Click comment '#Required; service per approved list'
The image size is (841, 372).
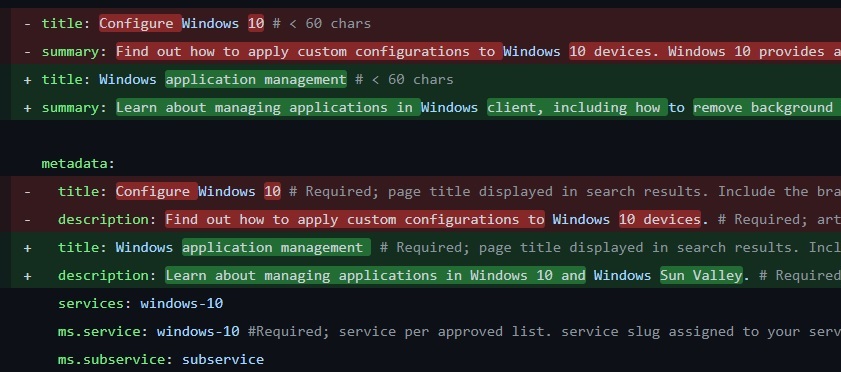pyautogui.click(x=544, y=331)
